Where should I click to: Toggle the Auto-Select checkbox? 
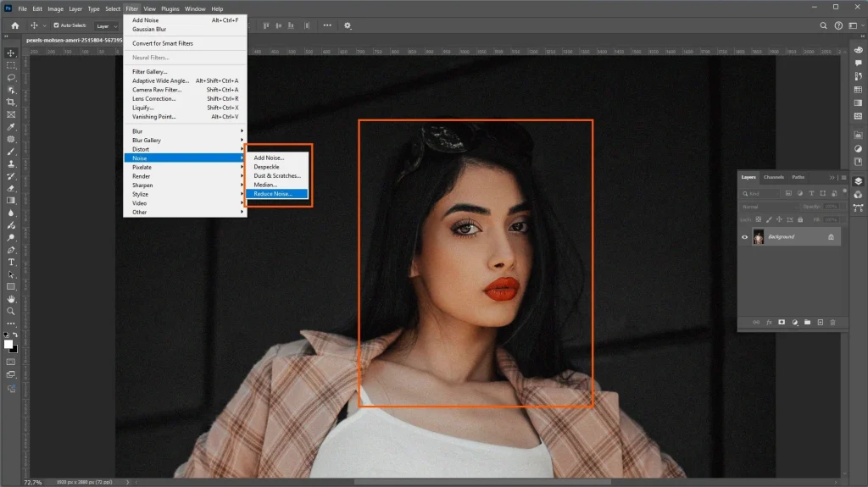(56, 25)
